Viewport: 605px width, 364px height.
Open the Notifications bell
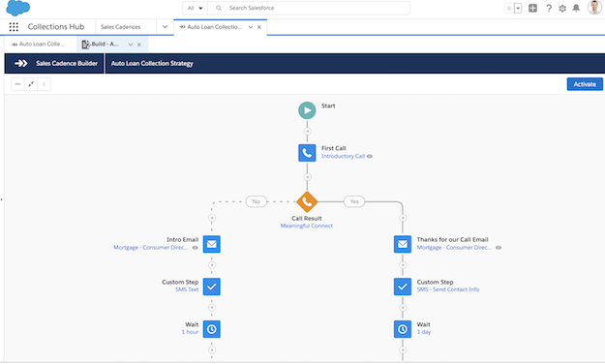tap(576, 8)
